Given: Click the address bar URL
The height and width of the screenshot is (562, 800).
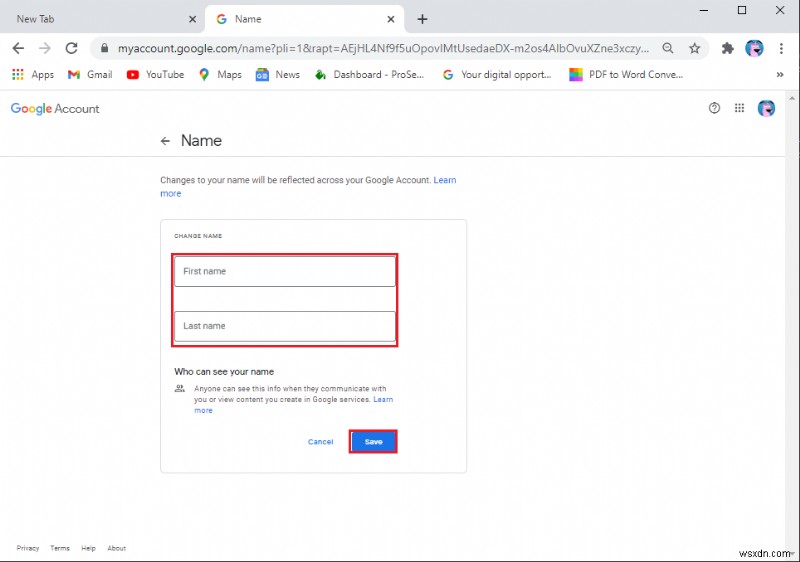Looking at the screenshot, I should (383, 48).
